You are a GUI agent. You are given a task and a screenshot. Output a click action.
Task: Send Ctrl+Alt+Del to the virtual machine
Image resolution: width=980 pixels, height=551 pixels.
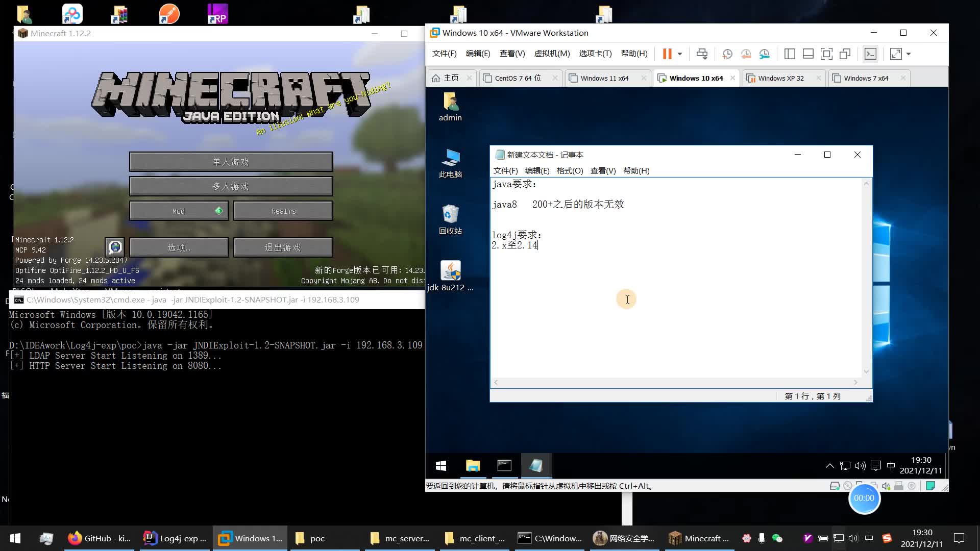point(702,54)
